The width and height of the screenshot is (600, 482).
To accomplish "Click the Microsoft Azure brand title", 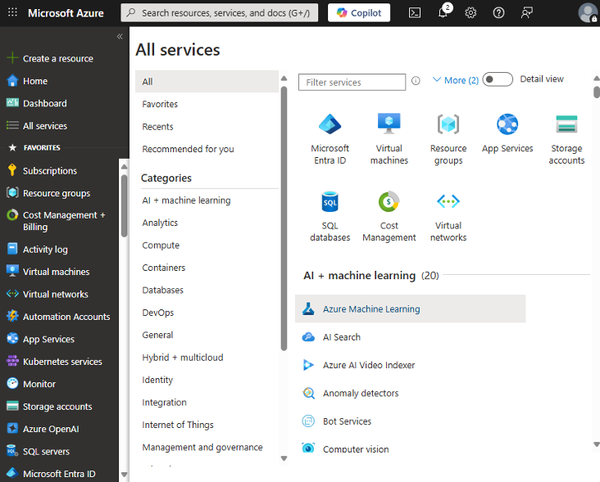I will click(65, 13).
